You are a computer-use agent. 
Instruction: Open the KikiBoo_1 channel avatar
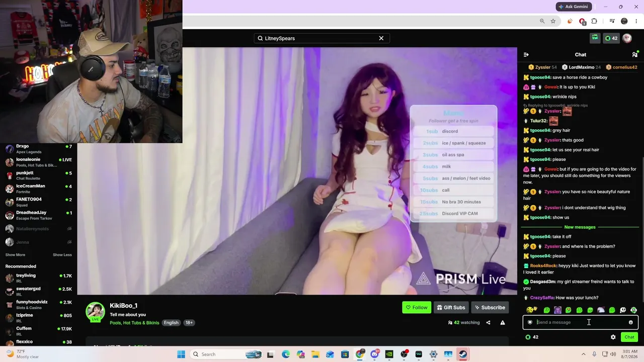tap(95, 312)
